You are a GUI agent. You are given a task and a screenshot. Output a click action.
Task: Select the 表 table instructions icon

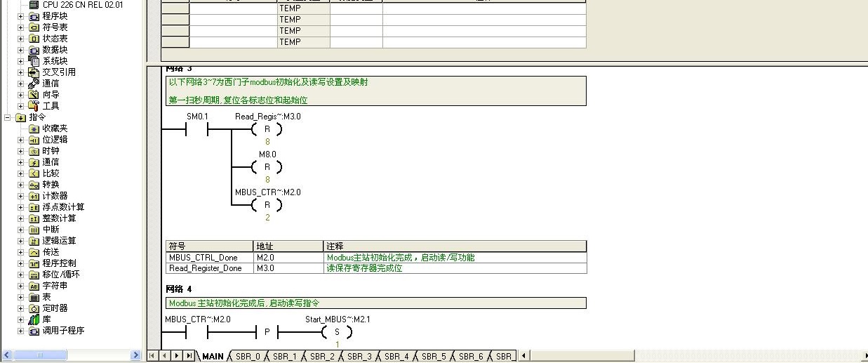[34, 297]
